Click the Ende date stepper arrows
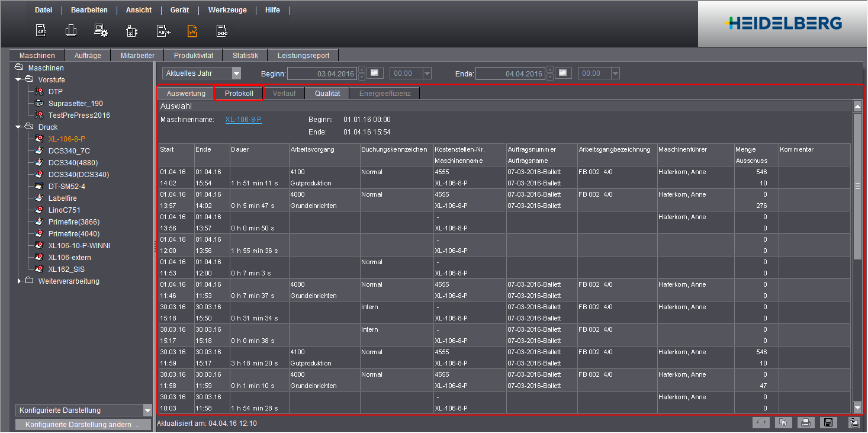The image size is (868, 433). (x=550, y=73)
